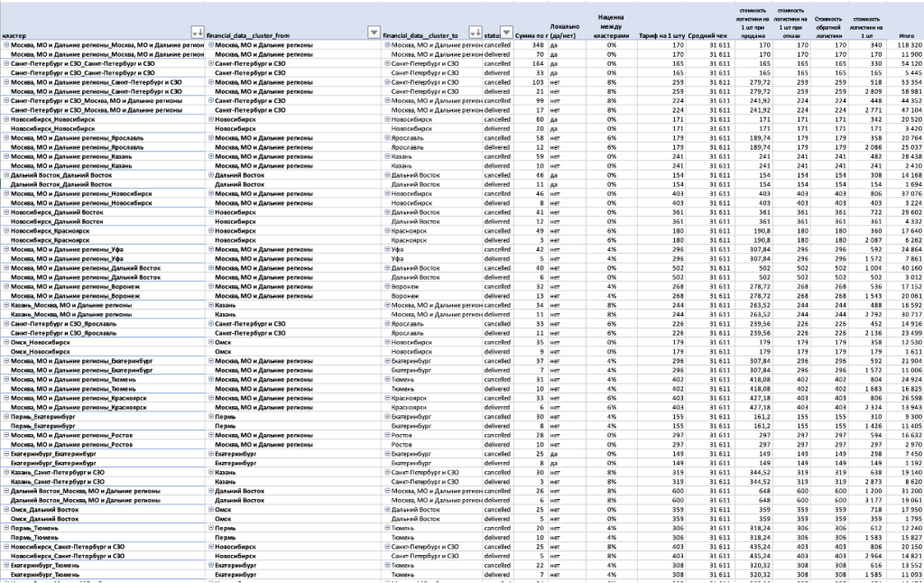The height and width of the screenshot is (583, 924).
Task: Select the delivered status cell for Пермь_Екатеринбург
Action: pyautogui.click(x=498, y=426)
